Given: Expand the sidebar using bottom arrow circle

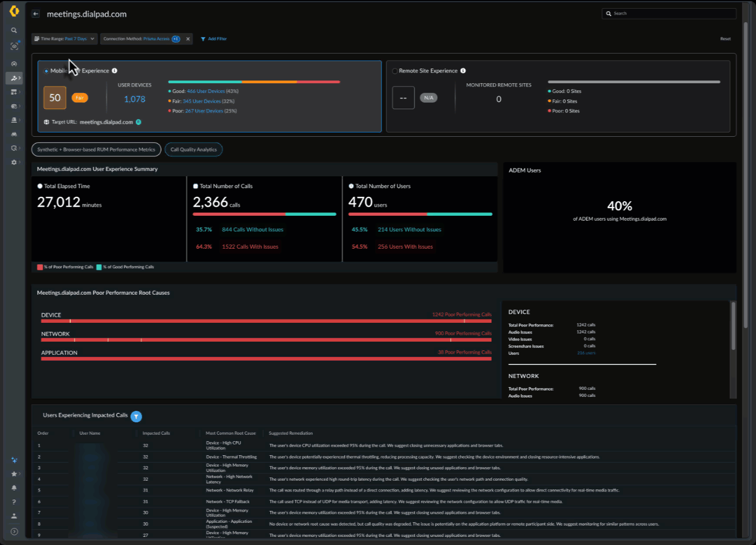Looking at the screenshot, I should click(x=14, y=531).
